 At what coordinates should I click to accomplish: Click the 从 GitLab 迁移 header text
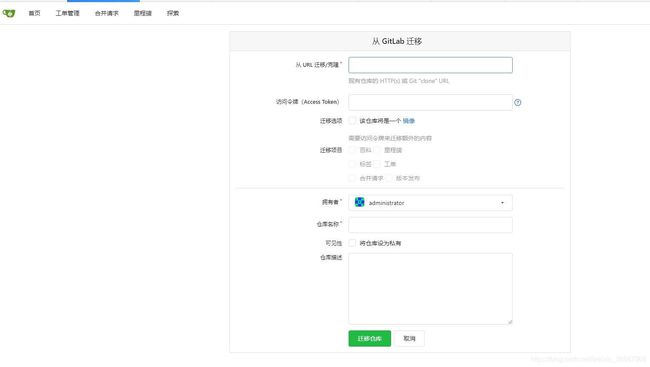click(397, 41)
